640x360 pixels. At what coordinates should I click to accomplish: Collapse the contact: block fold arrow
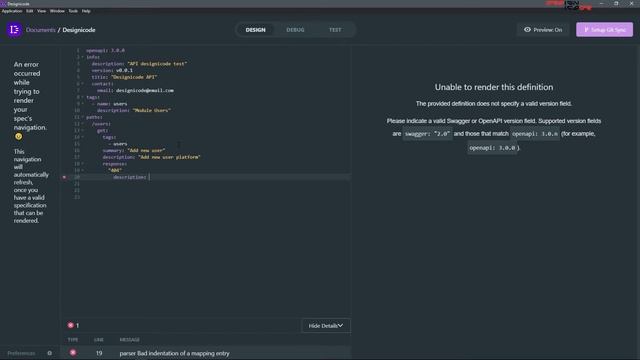[82, 84]
